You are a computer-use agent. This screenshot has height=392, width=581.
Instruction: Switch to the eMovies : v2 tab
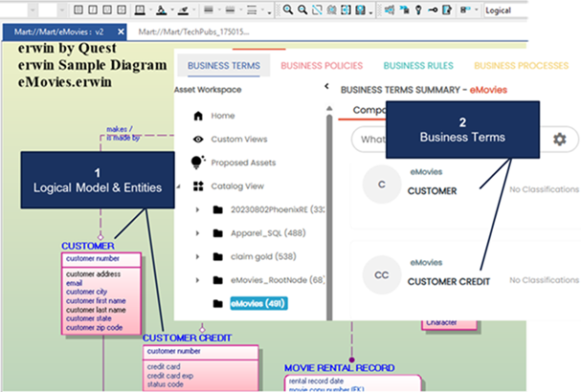[59, 33]
